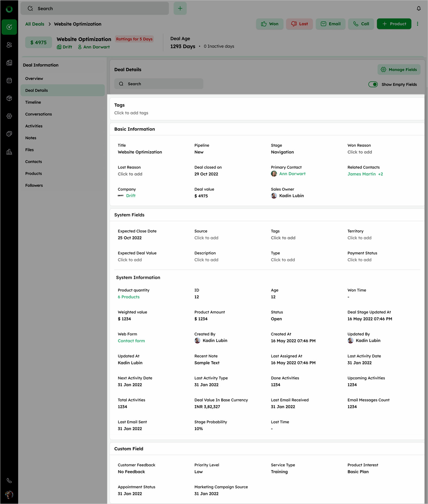Screen dimensions: 428x504
Task: Open user profile avatar at bottom left
Action: pyautogui.click(x=9, y=495)
